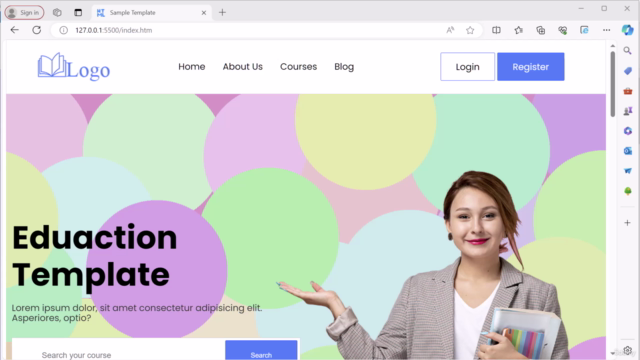Click the sidebar search icon
Image resolution: width=640 pixels, height=360 pixels.
pos(627,51)
